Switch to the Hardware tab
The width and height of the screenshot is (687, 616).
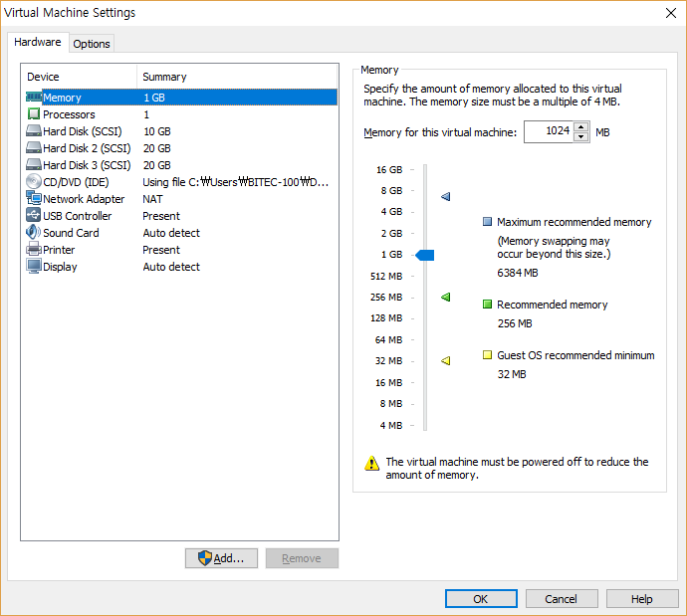click(x=38, y=42)
